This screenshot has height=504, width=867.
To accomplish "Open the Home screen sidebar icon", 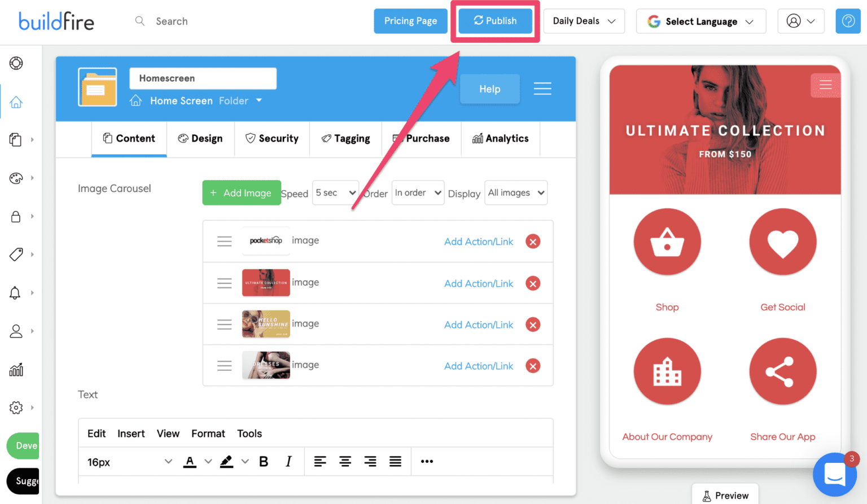I will pos(16,102).
